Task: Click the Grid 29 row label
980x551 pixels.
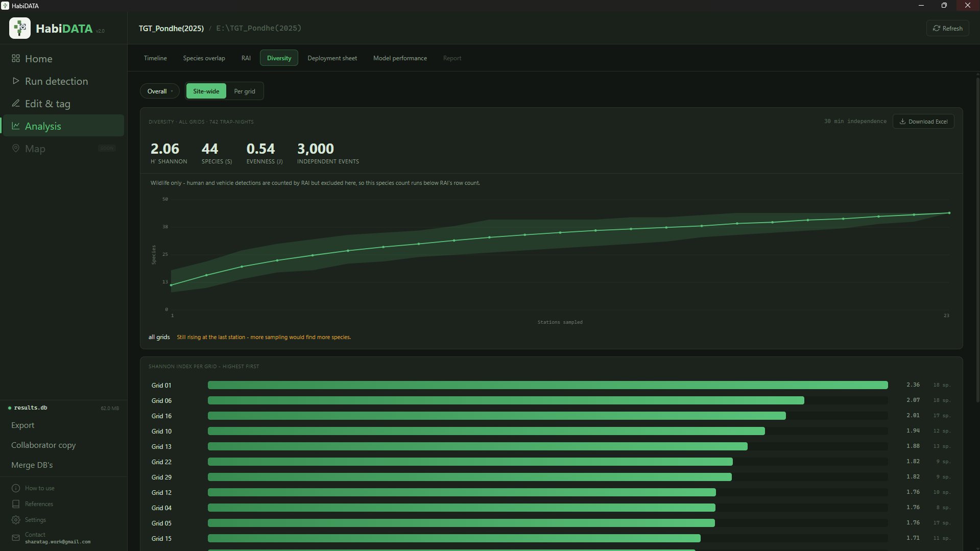Action: point(161,477)
